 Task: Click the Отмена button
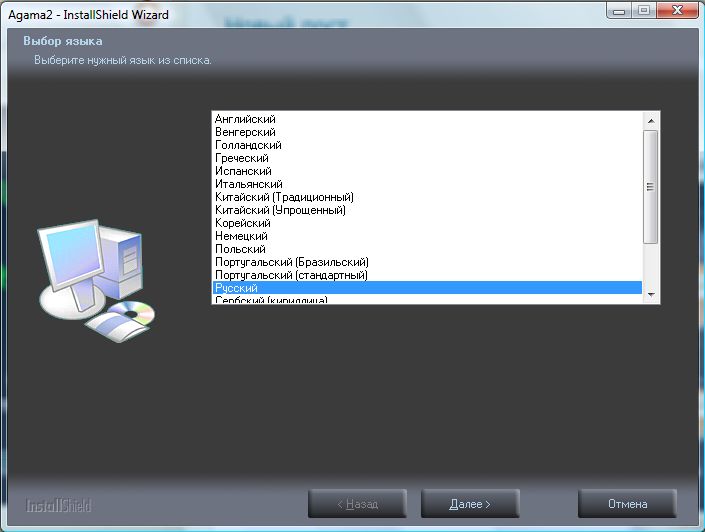pyautogui.click(x=627, y=504)
